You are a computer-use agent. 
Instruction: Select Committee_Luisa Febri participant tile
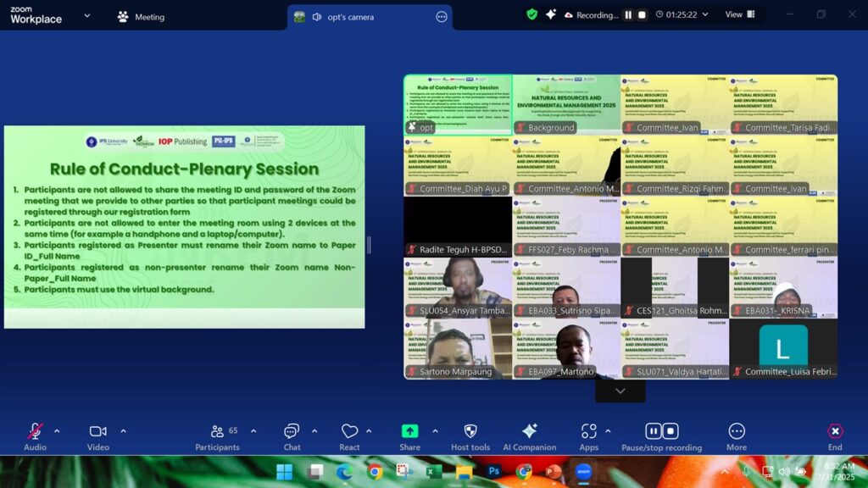click(783, 347)
